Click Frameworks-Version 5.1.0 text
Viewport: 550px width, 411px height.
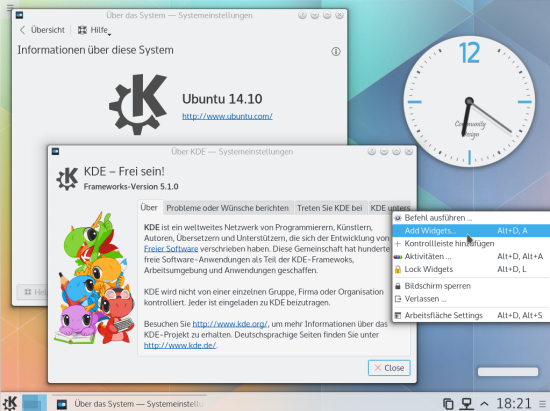click(131, 187)
